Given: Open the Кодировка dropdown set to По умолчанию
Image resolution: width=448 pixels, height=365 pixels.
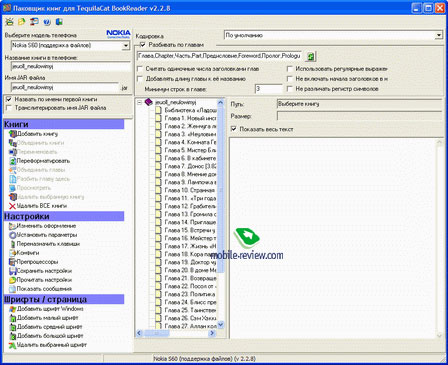Looking at the screenshot, I should pos(439,35).
